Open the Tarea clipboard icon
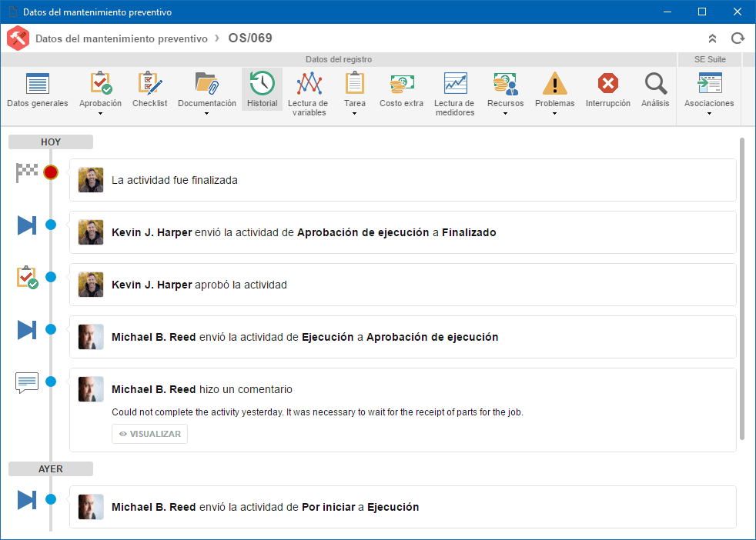 (x=354, y=83)
